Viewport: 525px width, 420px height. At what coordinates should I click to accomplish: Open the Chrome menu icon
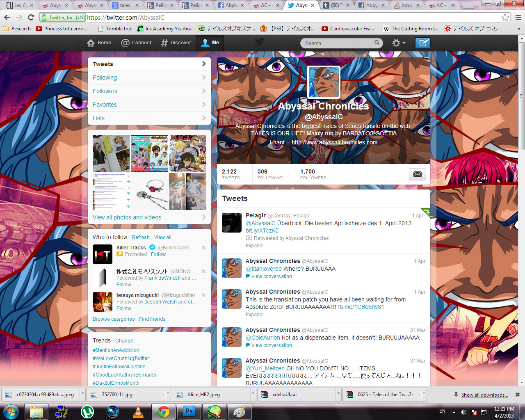click(x=518, y=17)
